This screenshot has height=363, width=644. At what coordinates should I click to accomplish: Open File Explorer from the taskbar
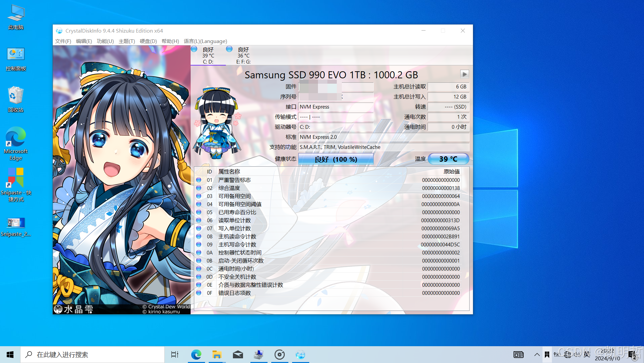[217, 355]
